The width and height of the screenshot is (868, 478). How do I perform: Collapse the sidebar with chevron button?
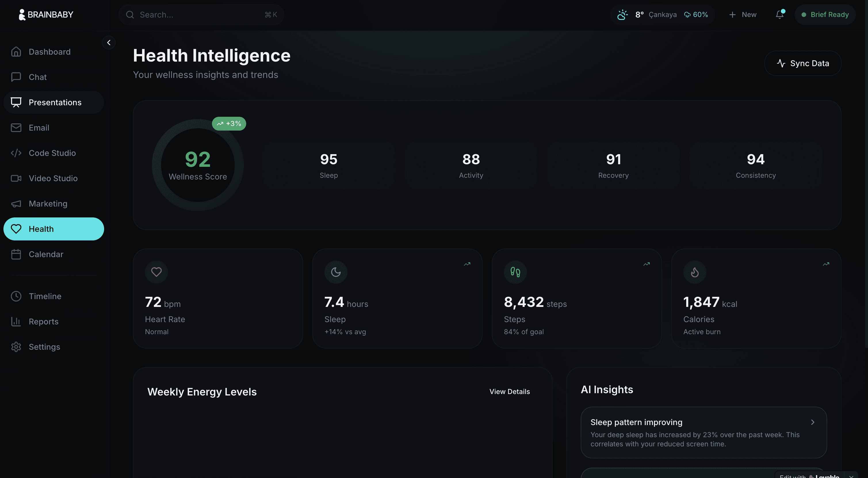click(x=108, y=43)
